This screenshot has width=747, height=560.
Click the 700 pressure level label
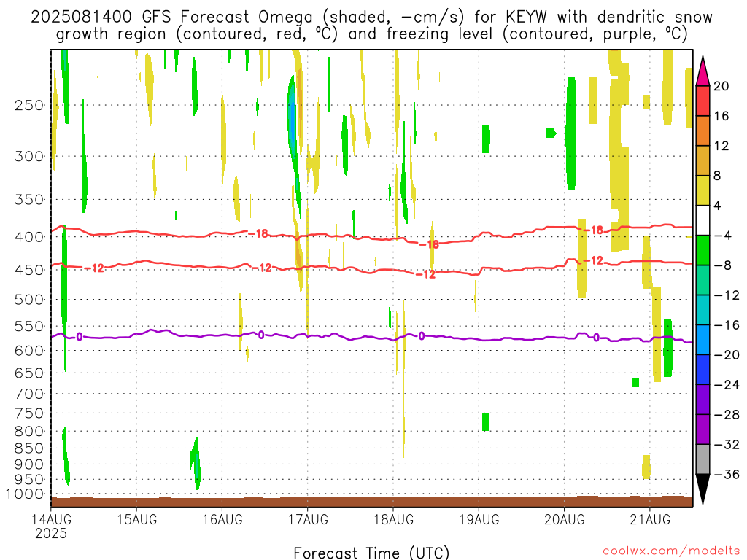click(x=29, y=394)
